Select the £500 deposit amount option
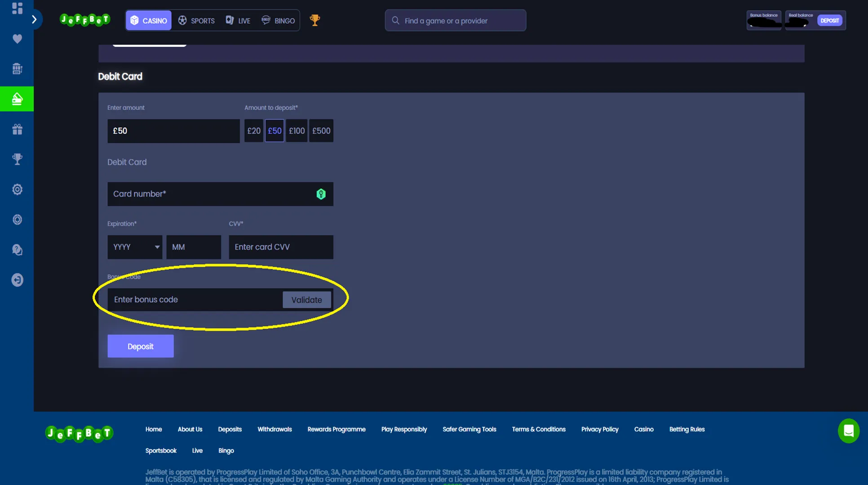Screen dimensions: 868x485 [321, 131]
